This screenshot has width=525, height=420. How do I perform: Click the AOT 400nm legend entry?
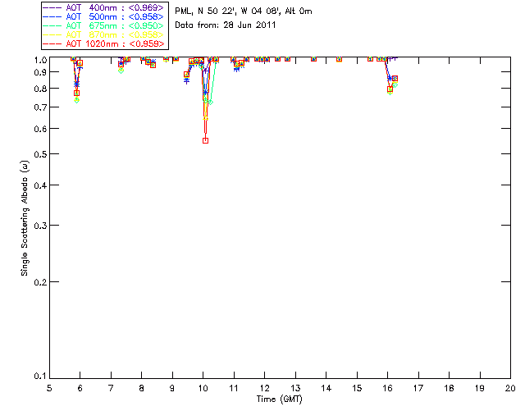pos(104,7)
